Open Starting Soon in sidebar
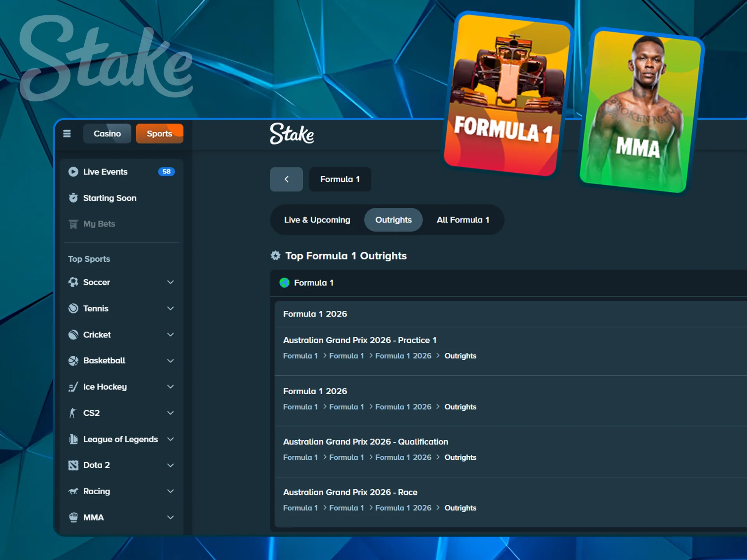Viewport: 747px width, 560px height. tap(121, 198)
